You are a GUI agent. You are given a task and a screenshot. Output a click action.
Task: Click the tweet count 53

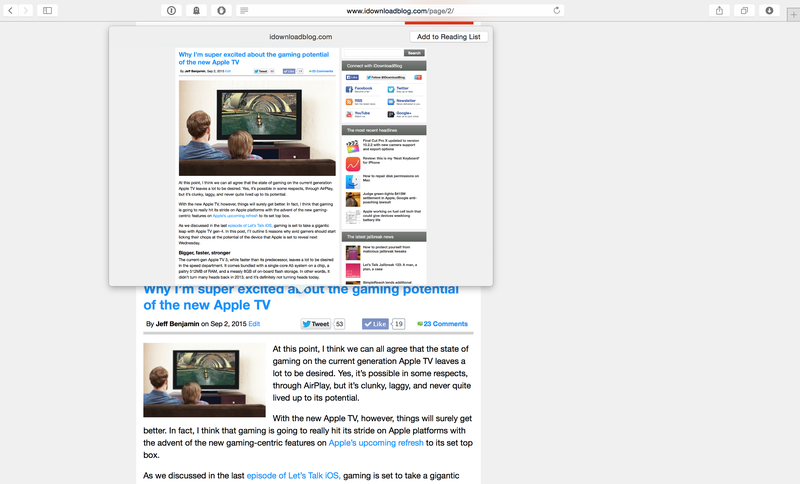click(x=339, y=324)
